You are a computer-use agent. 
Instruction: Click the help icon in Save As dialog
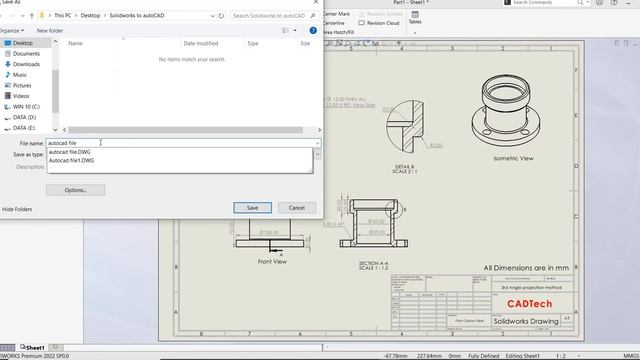(x=313, y=31)
